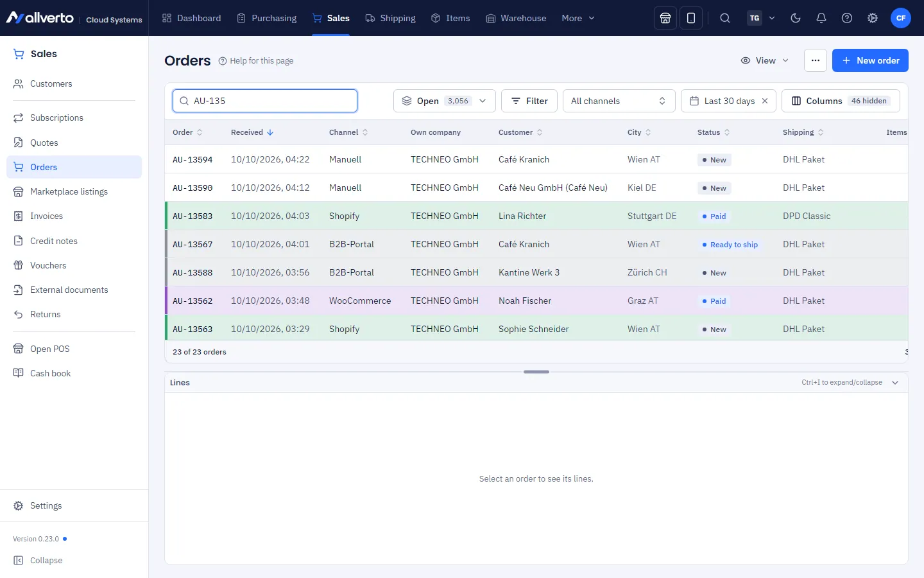Click the order search field
Viewport: 924px width, 578px height.
tap(265, 101)
